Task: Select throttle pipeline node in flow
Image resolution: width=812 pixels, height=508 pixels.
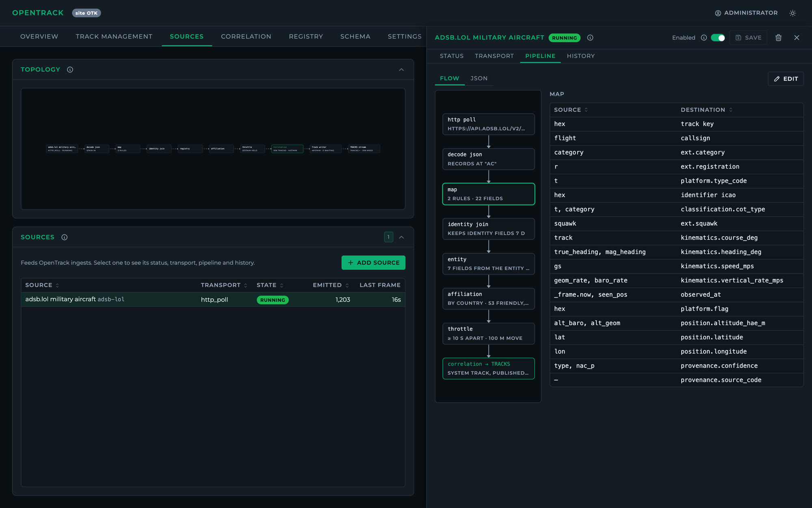Action: (x=488, y=334)
